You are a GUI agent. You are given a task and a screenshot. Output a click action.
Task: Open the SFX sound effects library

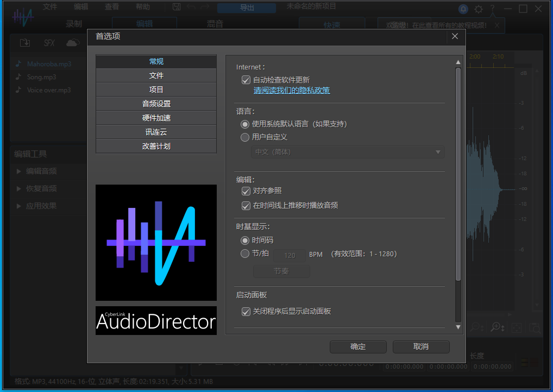(49, 42)
